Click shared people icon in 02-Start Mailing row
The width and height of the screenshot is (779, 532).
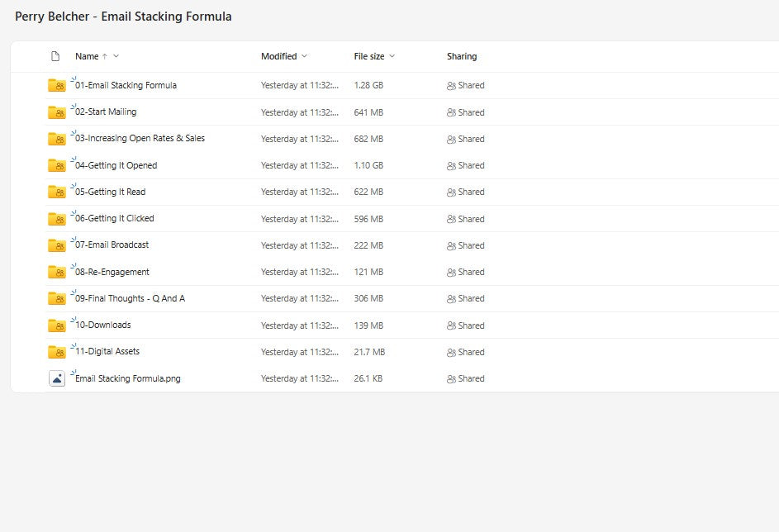click(451, 112)
